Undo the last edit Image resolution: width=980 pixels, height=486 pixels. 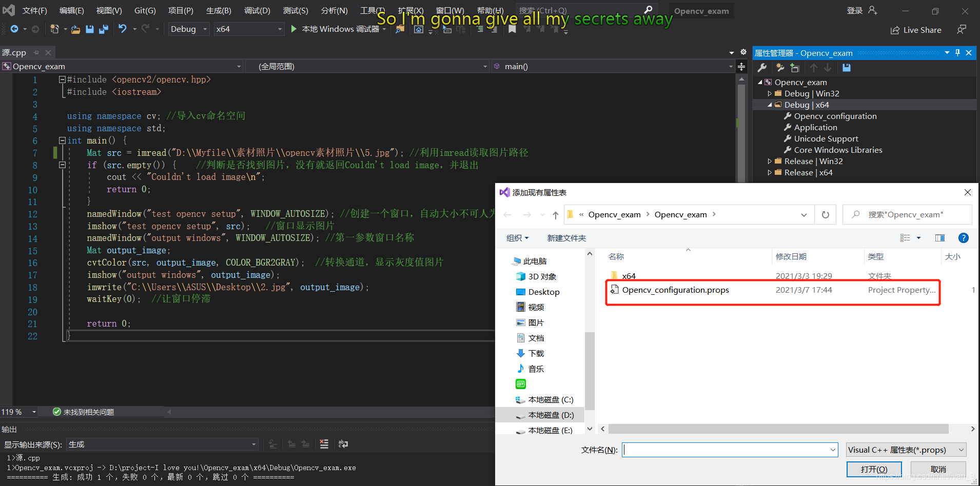[x=123, y=29]
